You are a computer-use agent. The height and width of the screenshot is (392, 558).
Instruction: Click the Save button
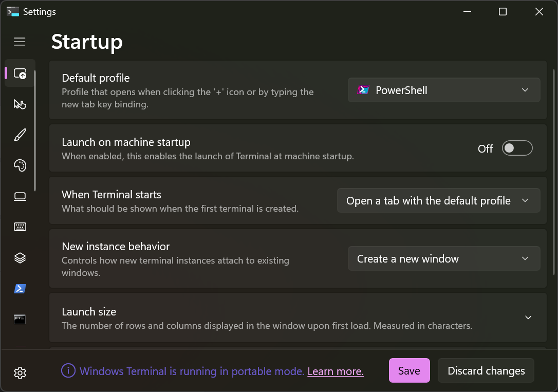pyautogui.click(x=409, y=370)
